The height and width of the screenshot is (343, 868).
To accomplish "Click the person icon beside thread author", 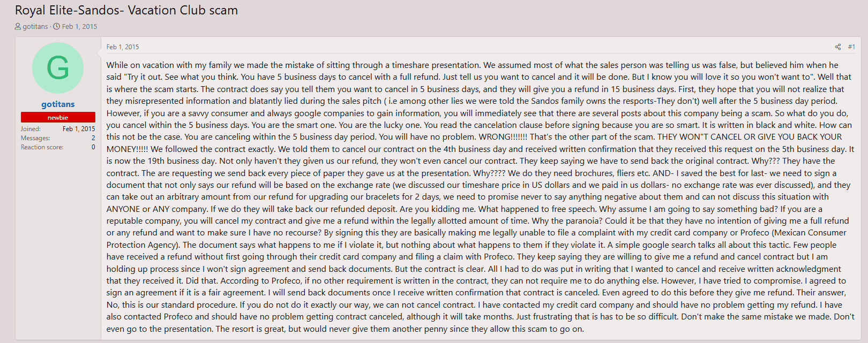I will (x=18, y=26).
